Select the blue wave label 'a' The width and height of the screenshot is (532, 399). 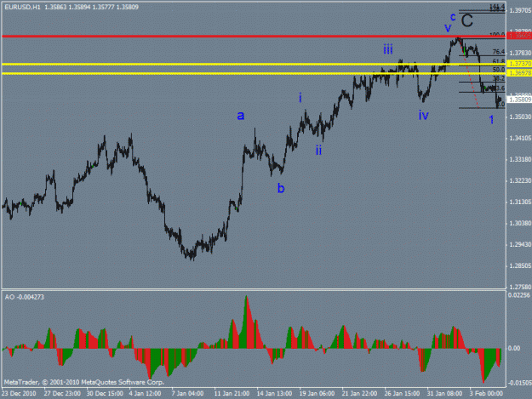(241, 116)
